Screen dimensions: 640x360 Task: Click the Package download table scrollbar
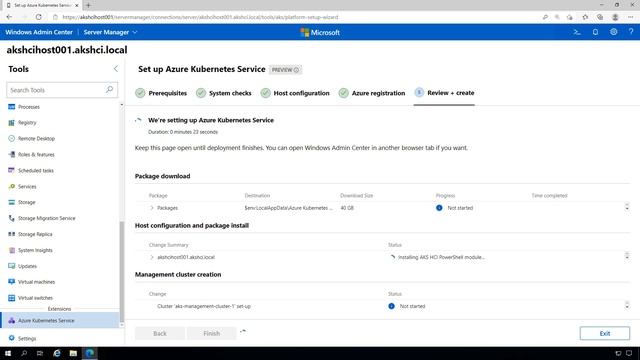tap(627, 207)
